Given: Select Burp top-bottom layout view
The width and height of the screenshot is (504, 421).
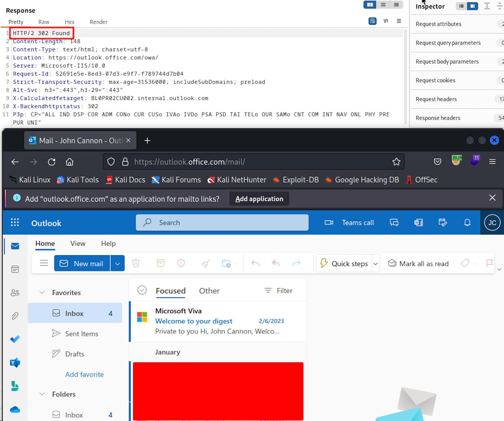Looking at the screenshot, I should [383, 5].
